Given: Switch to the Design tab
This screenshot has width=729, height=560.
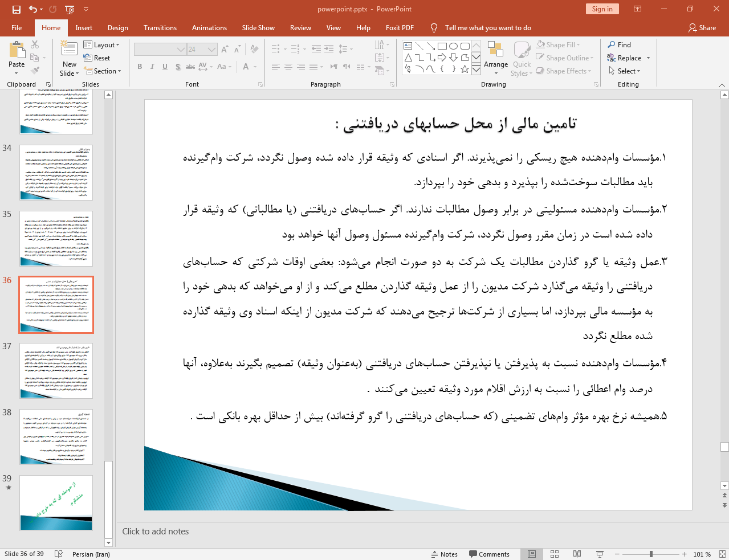Looking at the screenshot, I should point(118,28).
